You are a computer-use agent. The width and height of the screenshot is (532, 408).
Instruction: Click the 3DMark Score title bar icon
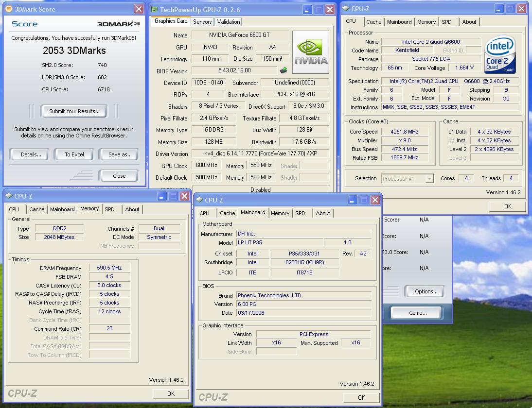(x=9, y=9)
